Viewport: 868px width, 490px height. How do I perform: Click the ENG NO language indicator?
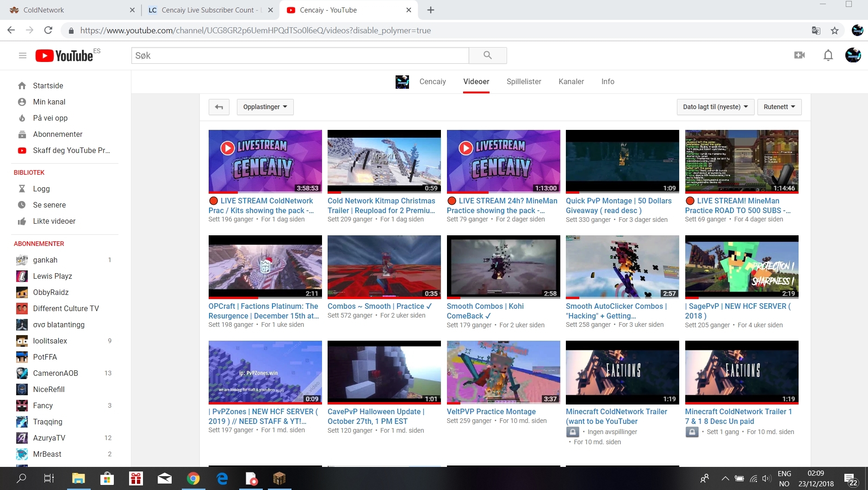click(x=784, y=478)
